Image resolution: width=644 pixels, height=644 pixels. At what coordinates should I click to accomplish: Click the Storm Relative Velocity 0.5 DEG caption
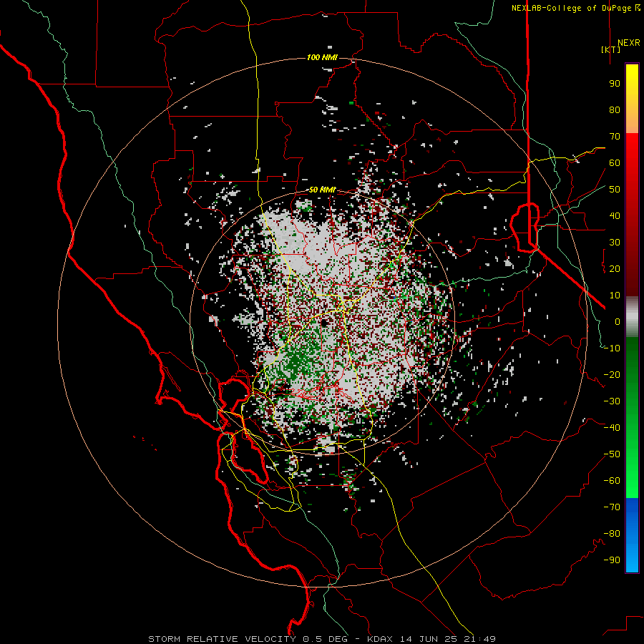[x=248, y=639]
